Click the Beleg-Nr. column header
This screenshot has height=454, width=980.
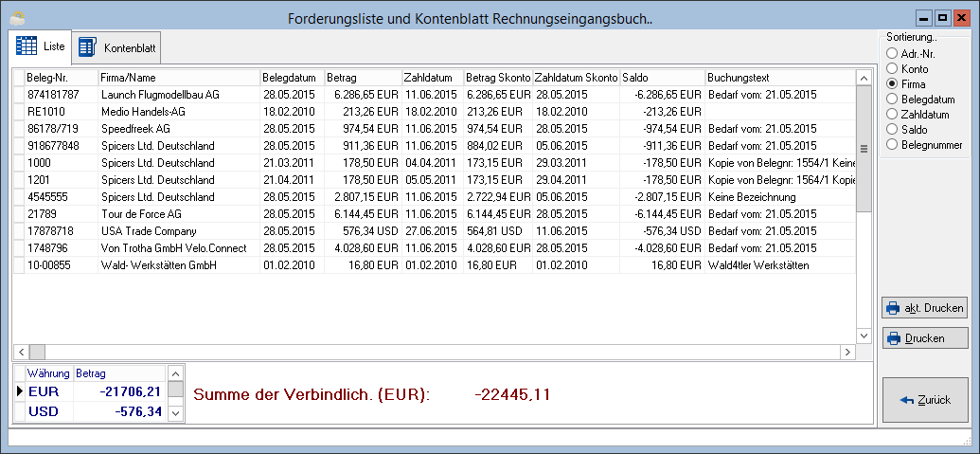[62, 78]
